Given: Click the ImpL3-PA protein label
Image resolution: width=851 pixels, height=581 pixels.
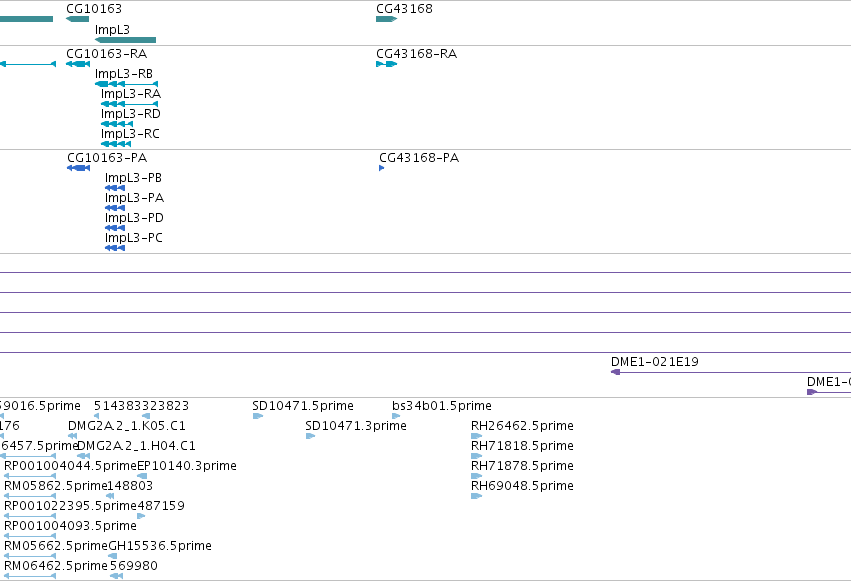Looking at the screenshot, I should tap(134, 198).
